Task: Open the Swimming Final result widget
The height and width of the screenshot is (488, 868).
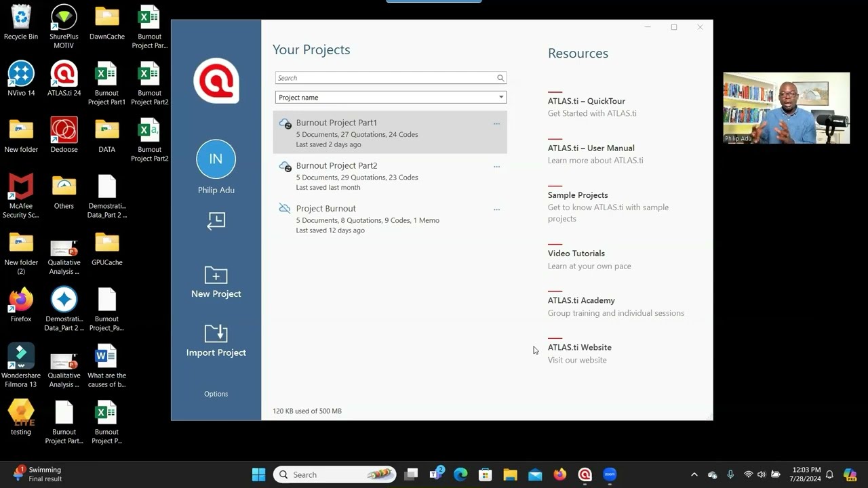Action: [37, 474]
